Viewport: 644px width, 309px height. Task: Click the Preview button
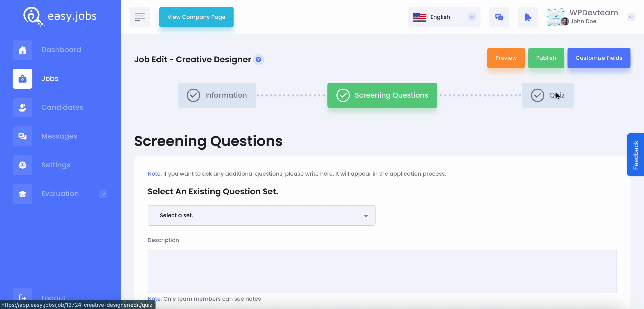click(507, 58)
